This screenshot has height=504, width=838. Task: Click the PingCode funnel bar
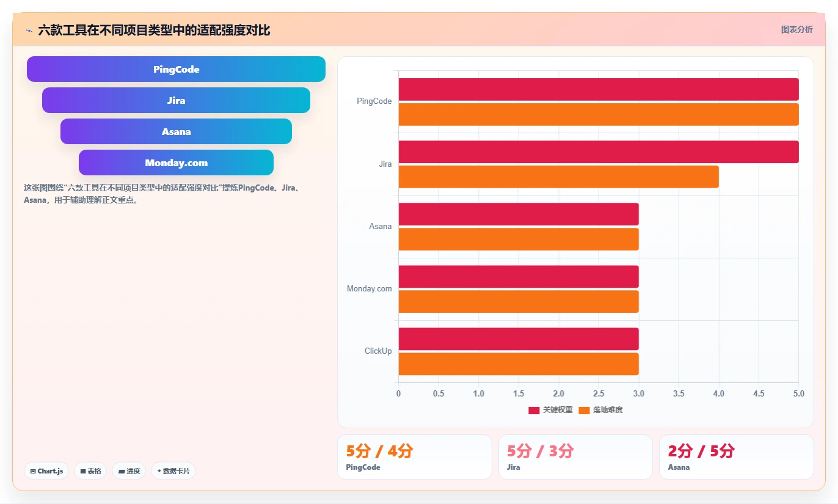click(176, 69)
